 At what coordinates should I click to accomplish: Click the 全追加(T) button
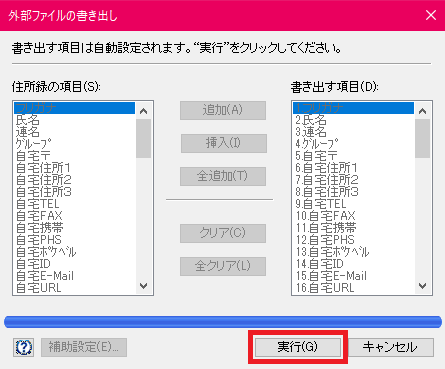[223, 176]
